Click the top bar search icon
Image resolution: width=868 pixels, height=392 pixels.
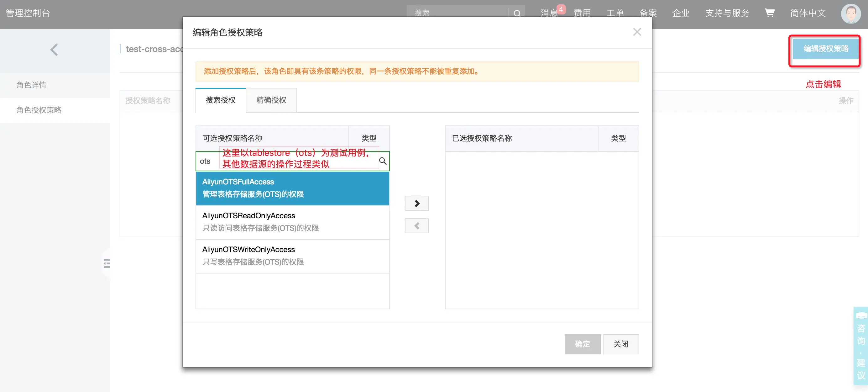click(x=517, y=13)
